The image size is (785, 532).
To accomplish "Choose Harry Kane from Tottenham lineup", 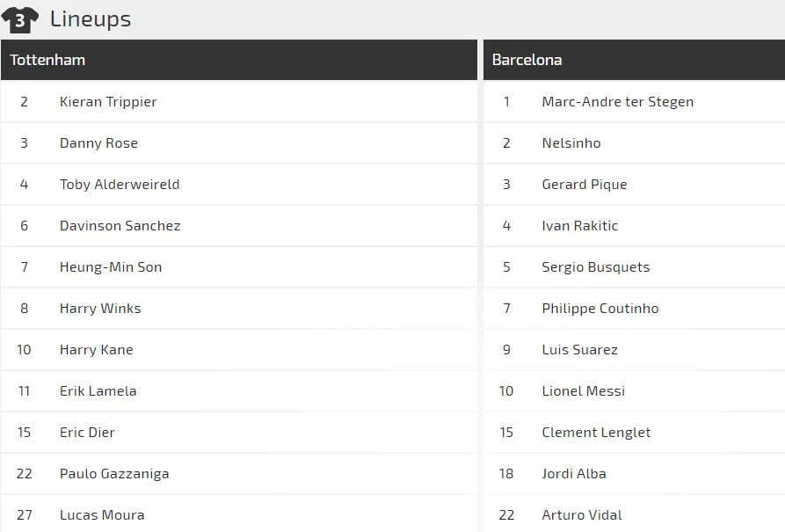I will coord(97,350).
